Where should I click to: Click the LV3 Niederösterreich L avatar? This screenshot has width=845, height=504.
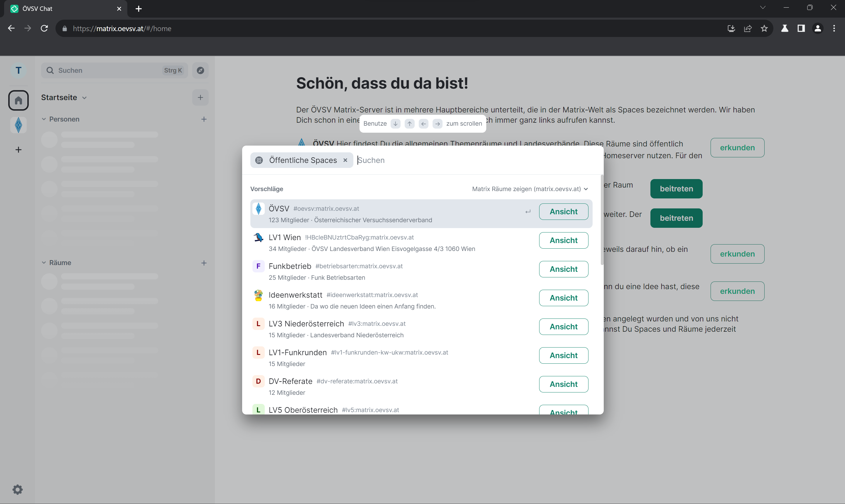click(258, 324)
